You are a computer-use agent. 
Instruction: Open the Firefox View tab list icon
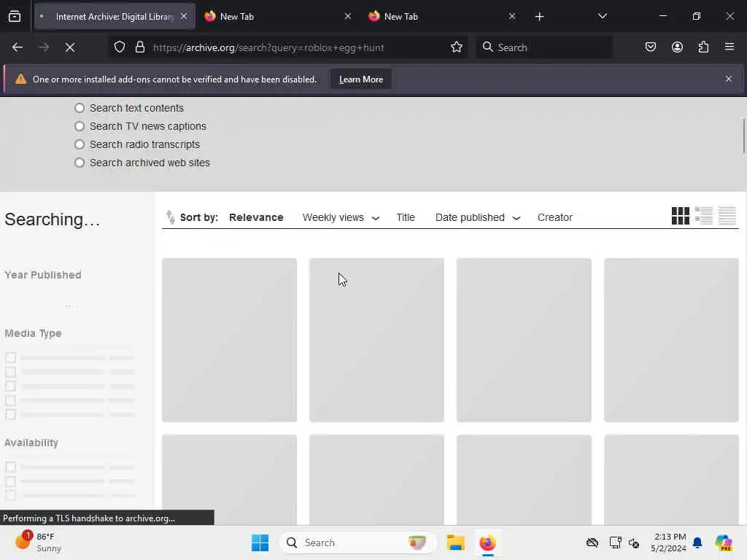click(15, 17)
